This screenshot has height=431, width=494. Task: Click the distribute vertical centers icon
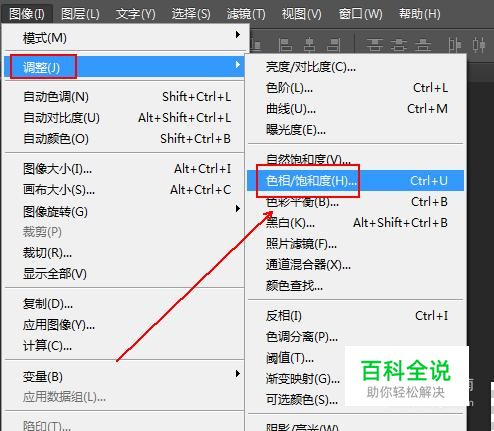click(x=399, y=45)
